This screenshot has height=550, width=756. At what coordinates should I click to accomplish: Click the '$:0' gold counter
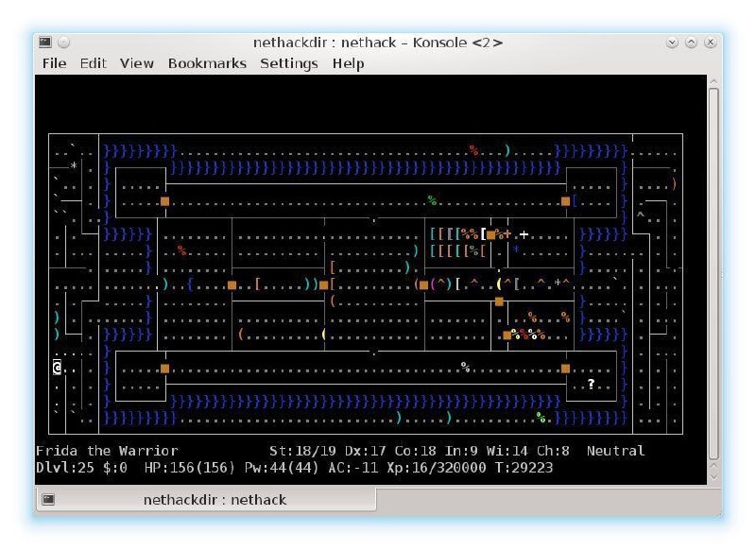point(115,468)
